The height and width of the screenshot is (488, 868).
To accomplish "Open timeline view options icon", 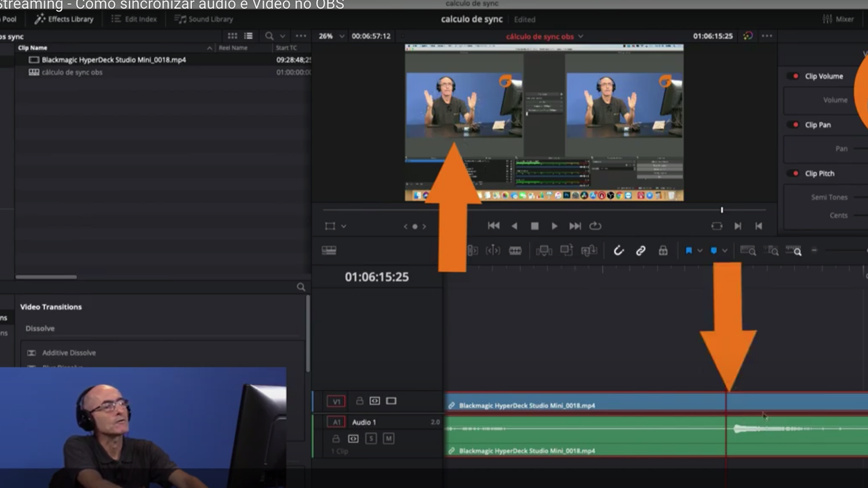I will click(x=329, y=250).
